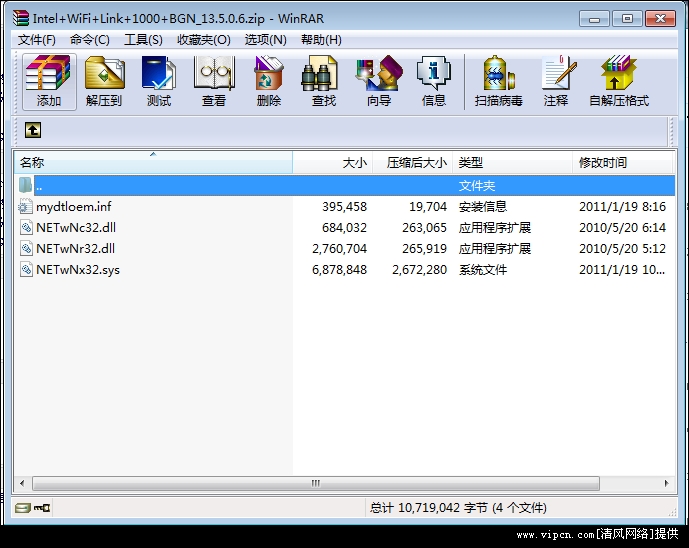This screenshot has height=548, width=689.
Task: Click the parent folder icon in list
Action: 25,185
